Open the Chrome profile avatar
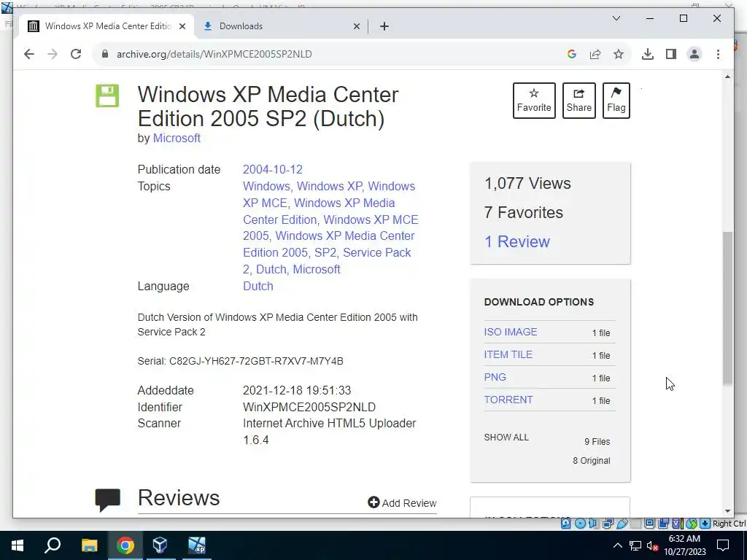The height and width of the screenshot is (560, 747). [x=694, y=54]
